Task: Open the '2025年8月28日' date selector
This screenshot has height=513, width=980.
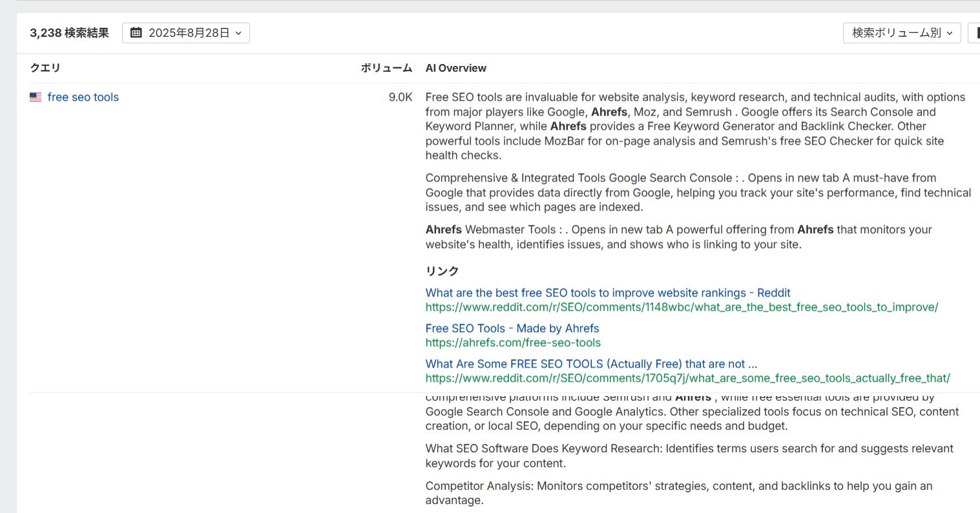Action: coord(186,32)
